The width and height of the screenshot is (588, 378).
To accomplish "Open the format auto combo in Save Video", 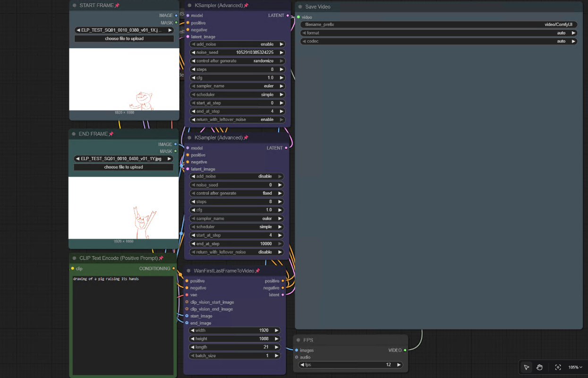I will [439, 33].
